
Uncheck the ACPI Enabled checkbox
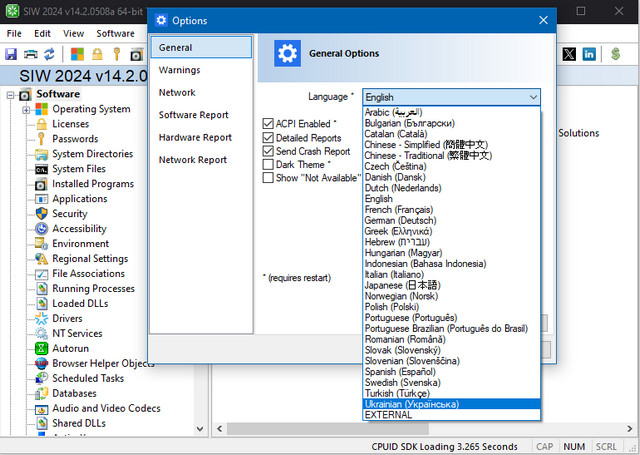click(268, 124)
